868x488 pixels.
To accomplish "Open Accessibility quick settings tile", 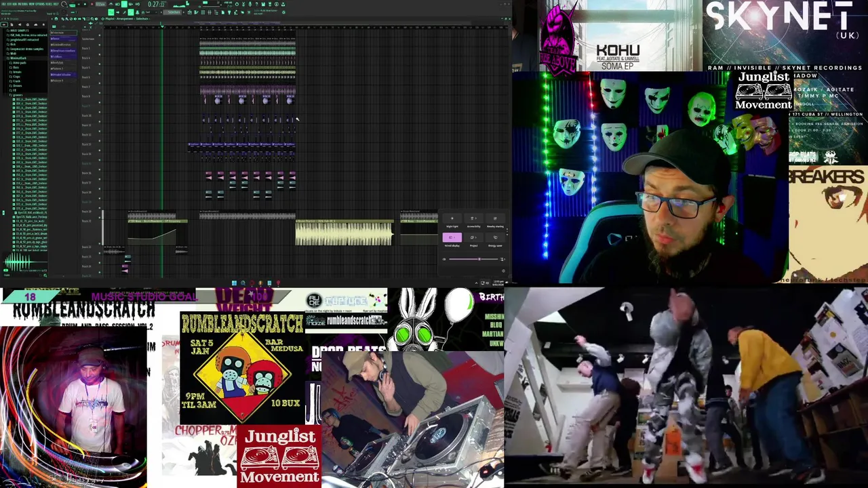I will pyautogui.click(x=473, y=218).
